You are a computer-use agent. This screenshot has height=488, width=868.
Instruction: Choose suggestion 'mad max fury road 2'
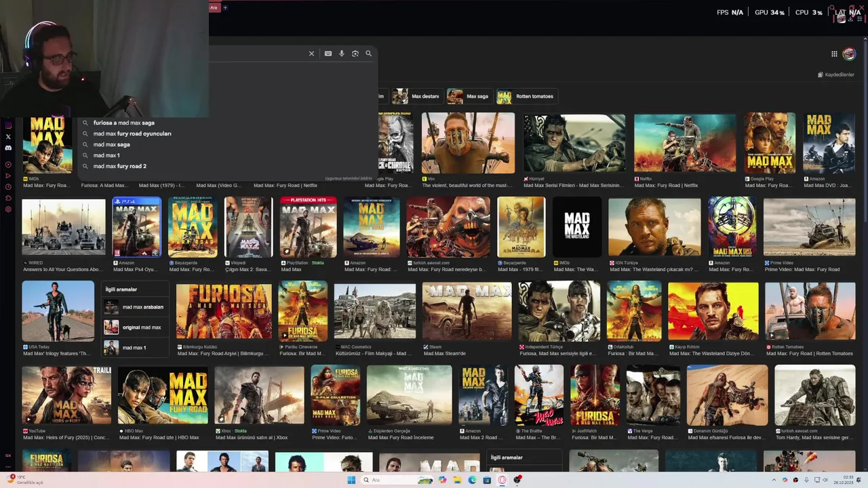click(119, 166)
